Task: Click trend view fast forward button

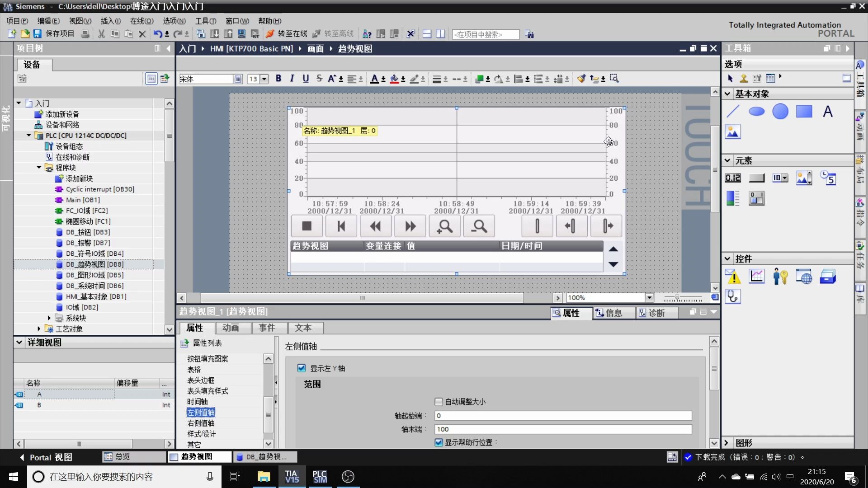Action: click(410, 226)
